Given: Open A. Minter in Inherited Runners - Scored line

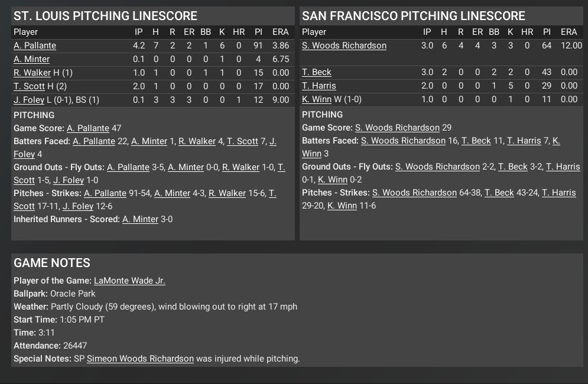Looking at the screenshot, I should pyautogui.click(x=140, y=219).
